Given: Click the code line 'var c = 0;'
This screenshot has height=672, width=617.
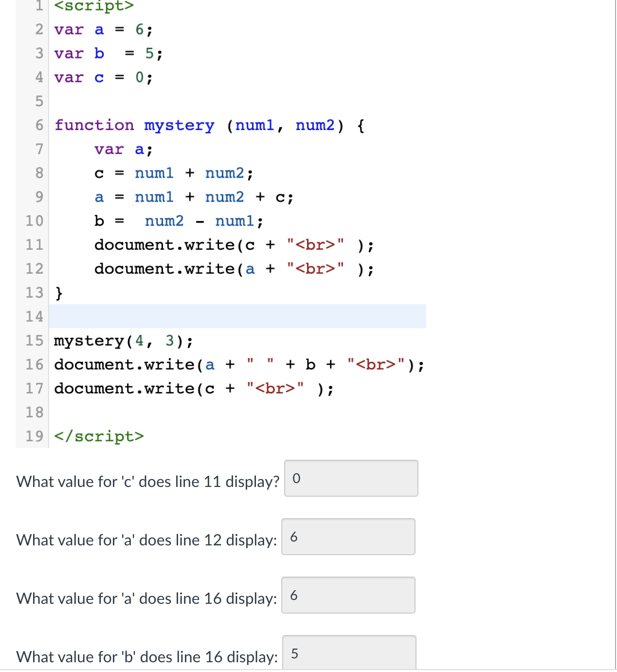Looking at the screenshot, I should click(x=103, y=77).
